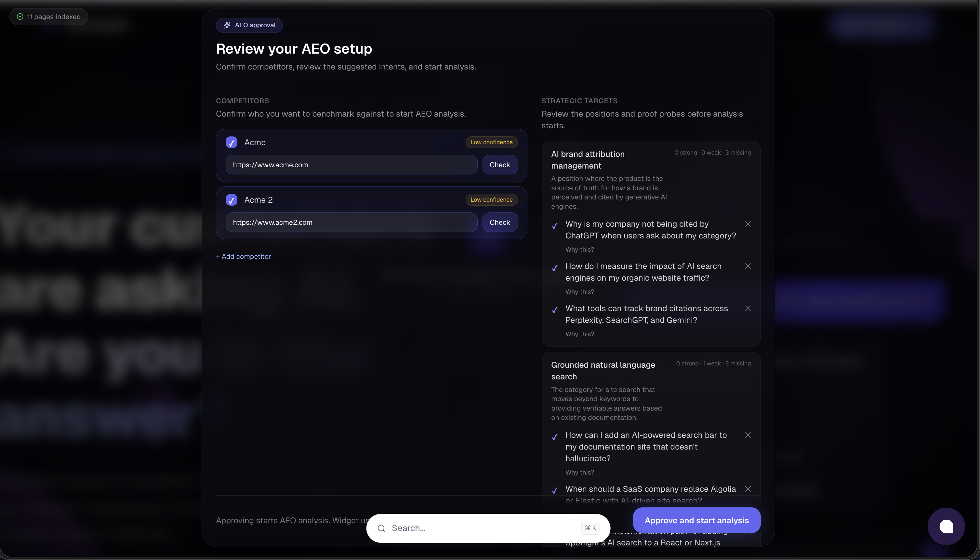Viewport: 980px width, 560px height.
Task: Click Approve and start analysis
Action: tap(696, 520)
